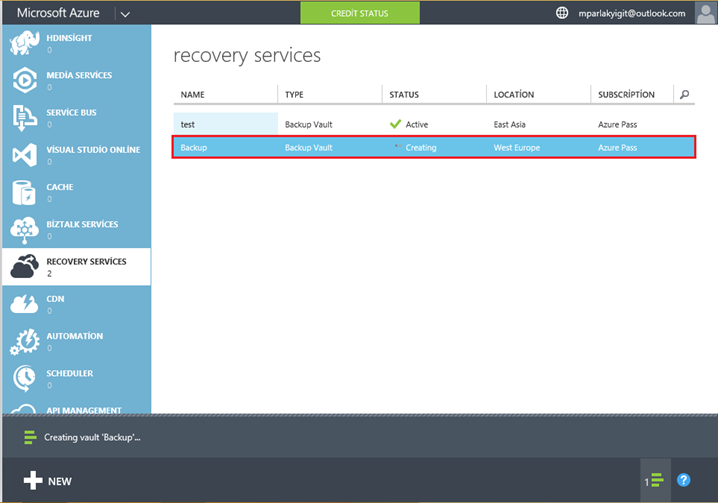
Task: Click 'Azure Pass' in the Backup row
Action: pos(617,148)
